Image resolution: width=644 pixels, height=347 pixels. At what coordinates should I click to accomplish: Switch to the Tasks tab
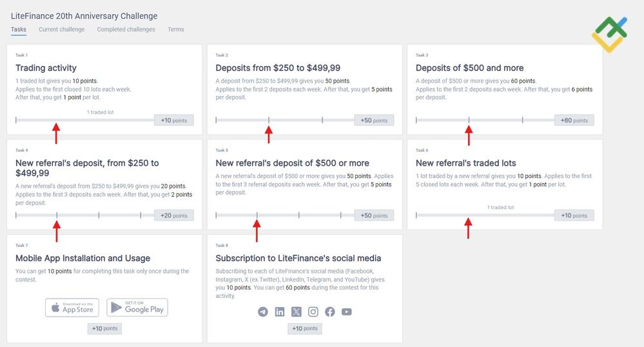(19, 30)
